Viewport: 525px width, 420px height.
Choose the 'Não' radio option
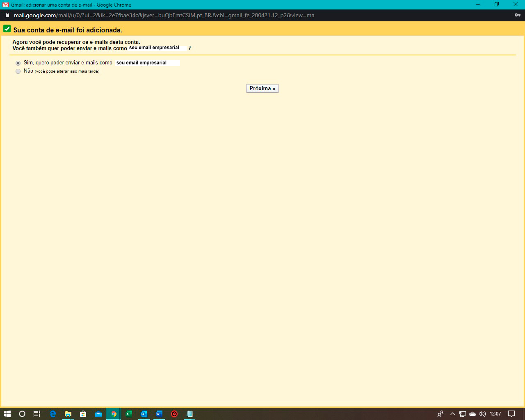click(18, 71)
